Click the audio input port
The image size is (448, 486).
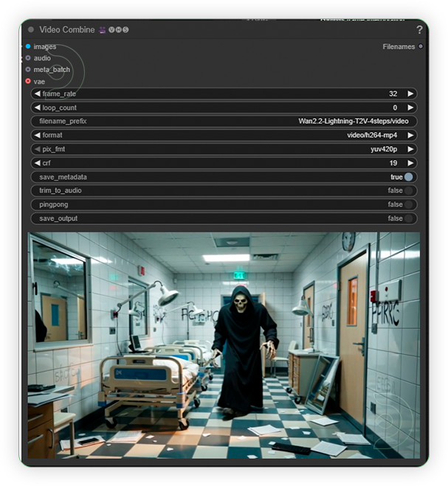click(x=28, y=58)
